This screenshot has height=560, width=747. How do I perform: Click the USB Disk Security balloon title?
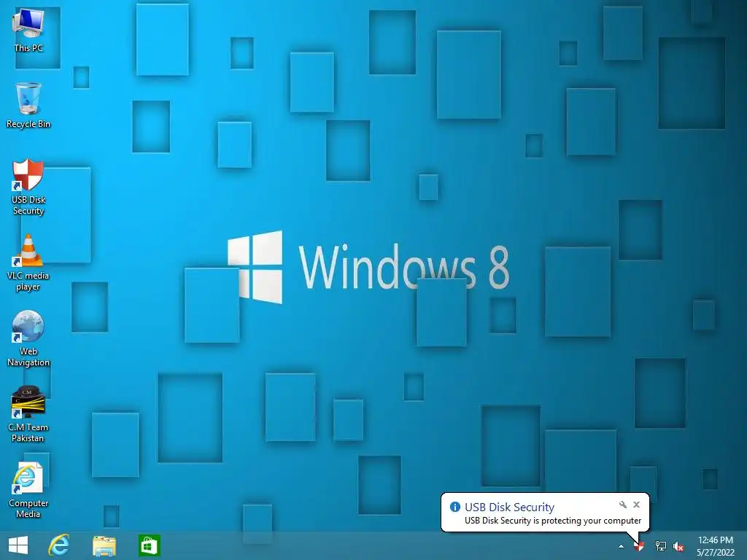point(509,507)
